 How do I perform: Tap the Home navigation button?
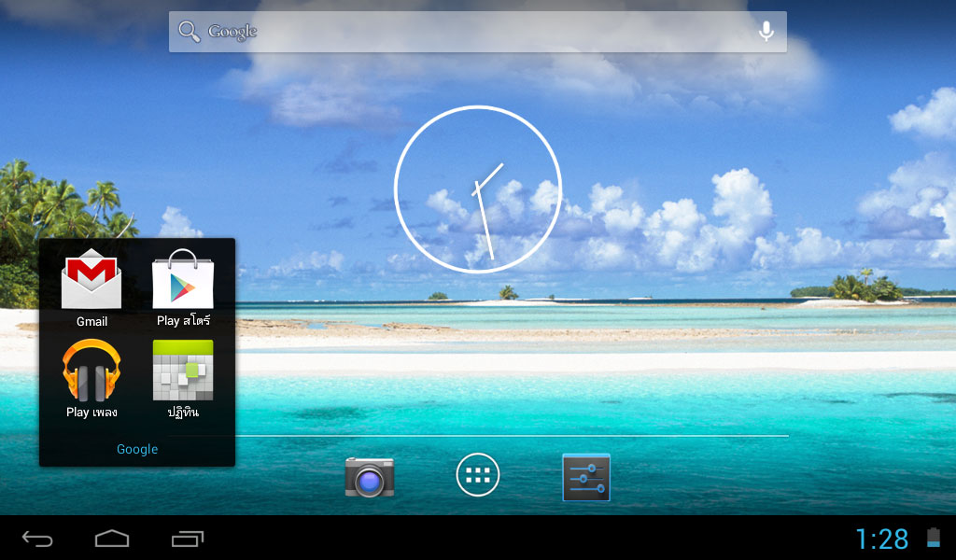pyautogui.click(x=112, y=539)
